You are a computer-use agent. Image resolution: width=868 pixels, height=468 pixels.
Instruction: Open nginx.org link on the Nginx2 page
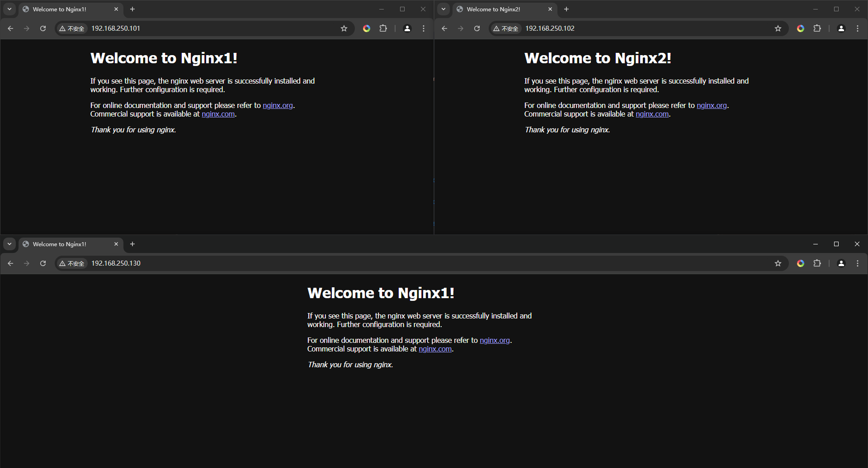click(712, 105)
